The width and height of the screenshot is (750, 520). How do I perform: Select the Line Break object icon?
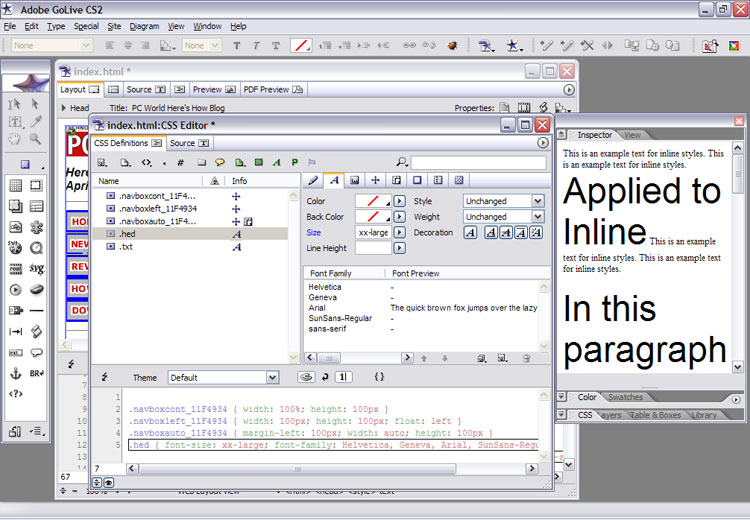[36, 374]
